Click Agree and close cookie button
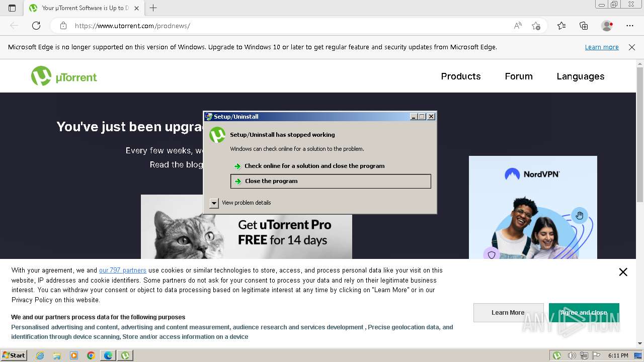 (584, 313)
